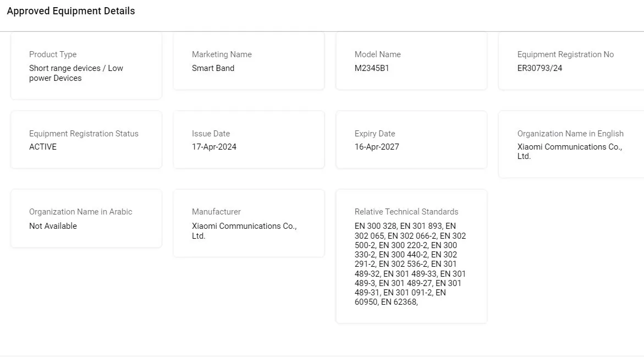
Task: Click the Organization Name in Arabic label
Action: 80,212
